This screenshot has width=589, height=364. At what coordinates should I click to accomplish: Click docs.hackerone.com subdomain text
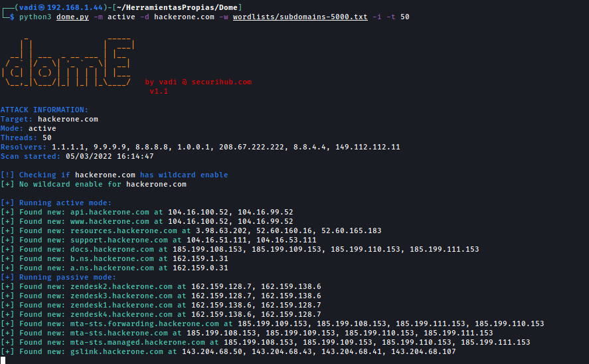pos(112,250)
